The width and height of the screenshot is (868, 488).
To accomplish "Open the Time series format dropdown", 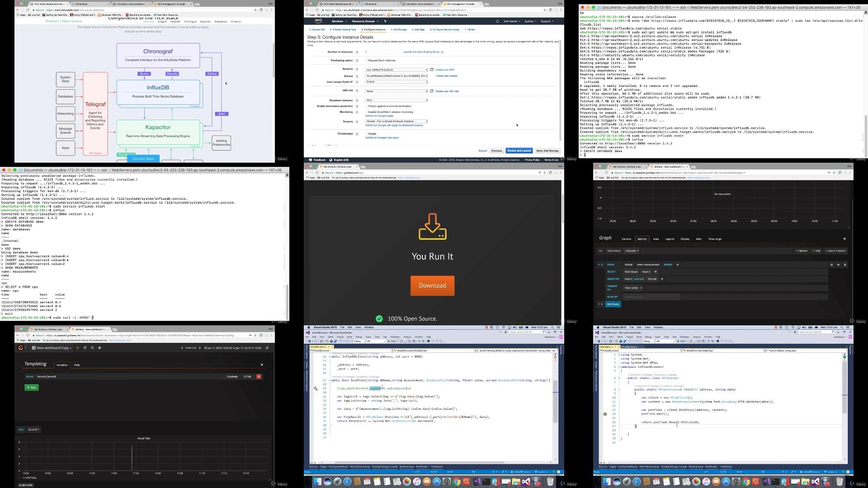I will [x=633, y=288].
